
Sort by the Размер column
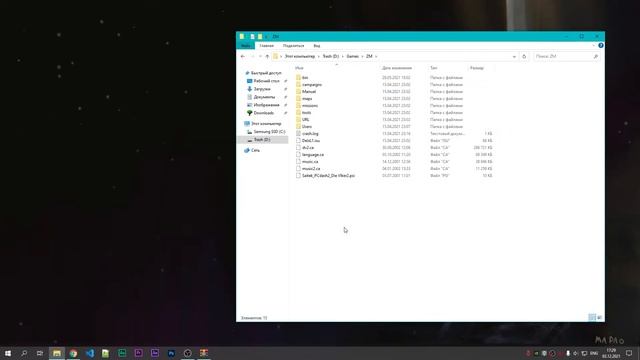pyautogui.click(x=477, y=68)
